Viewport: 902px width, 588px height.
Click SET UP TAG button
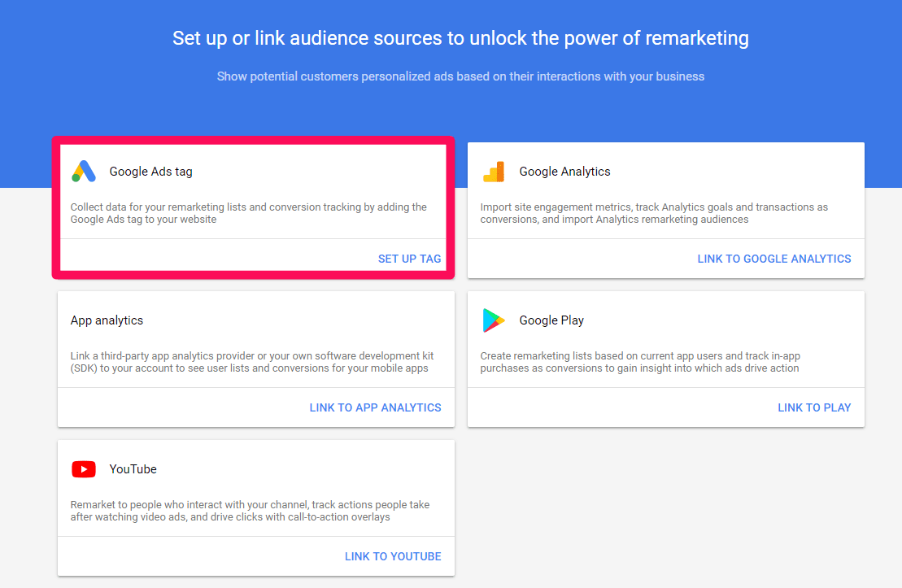[x=409, y=259]
